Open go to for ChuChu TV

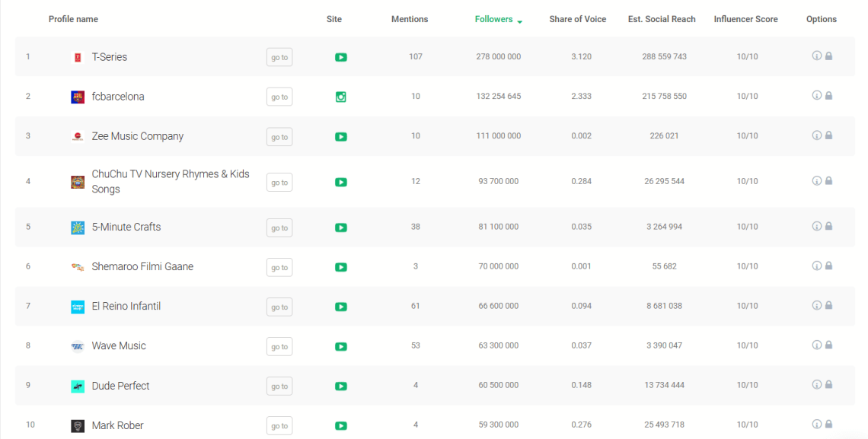click(279, 183)
